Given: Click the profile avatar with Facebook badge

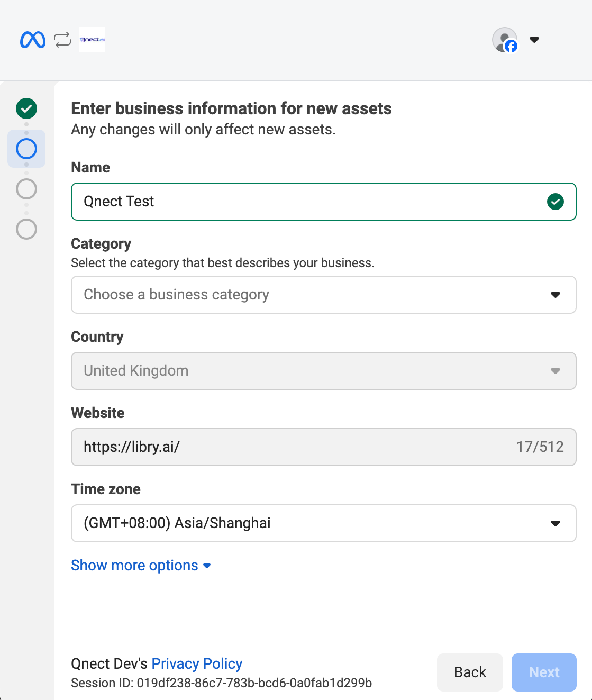Looking at the screenshot, I should click(505, 40).
